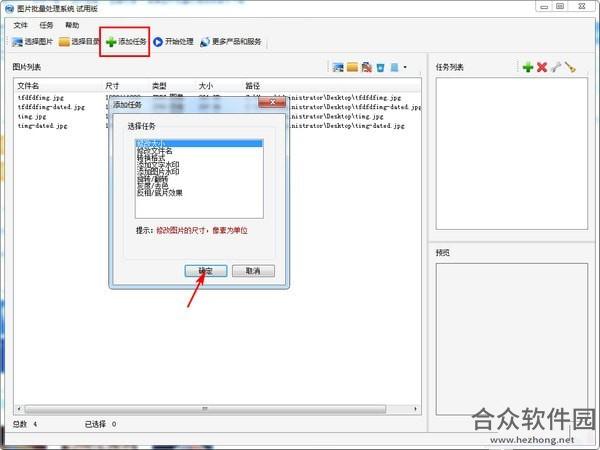Sort by 大小 column header
The height and width of the screenshot is (450, 600).
point(206,86)
